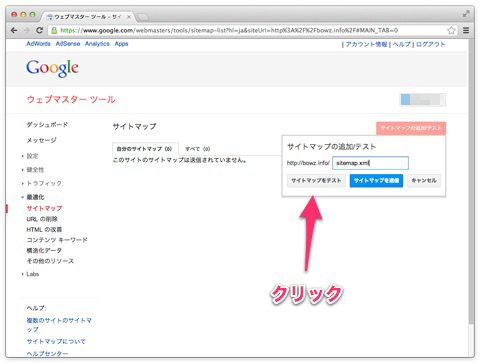
Task: Open メッセージ in sidebar
Action: click(41, 140)
